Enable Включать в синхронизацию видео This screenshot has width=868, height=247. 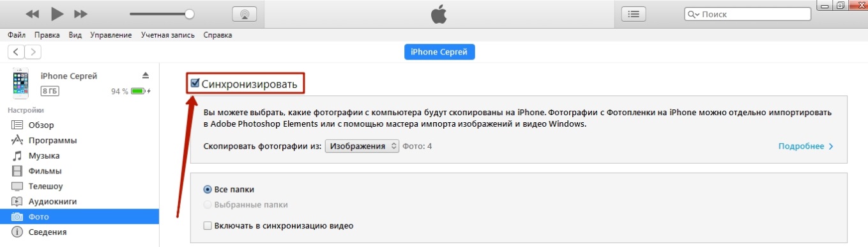click(x=208, y=225)
